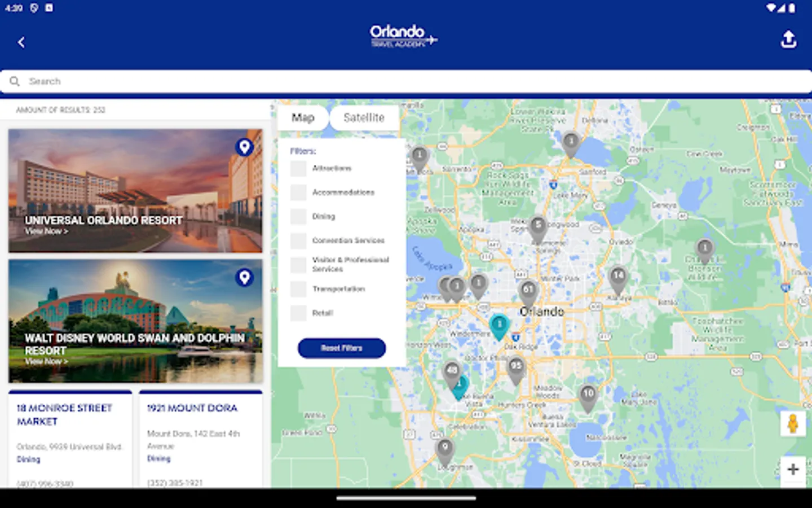Select the map cluster marker labeled 95
The height and width of the screenshot is (508, 812).
coord(516,369)
